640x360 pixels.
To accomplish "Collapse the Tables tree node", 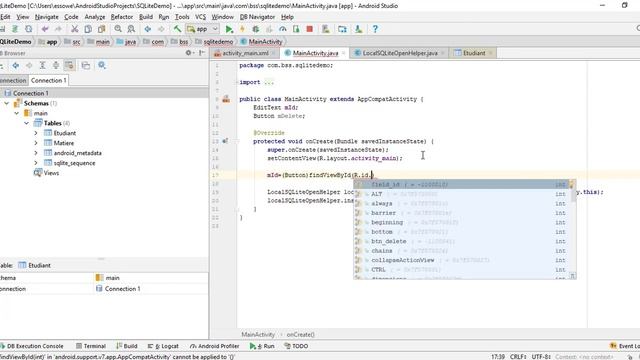I will coord(27,123).
